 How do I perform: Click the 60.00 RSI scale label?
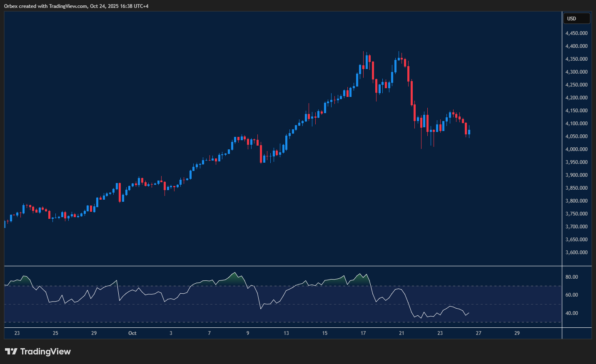click(571, 295)
